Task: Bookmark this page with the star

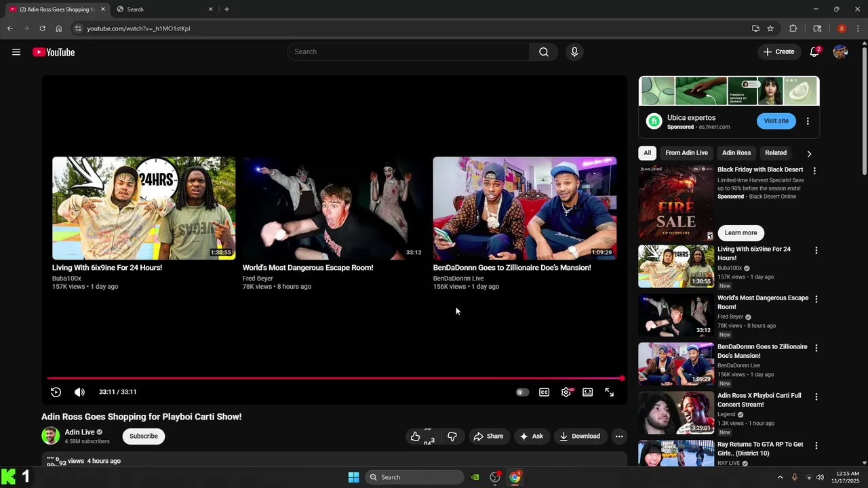Action: [x=770, y=28]
